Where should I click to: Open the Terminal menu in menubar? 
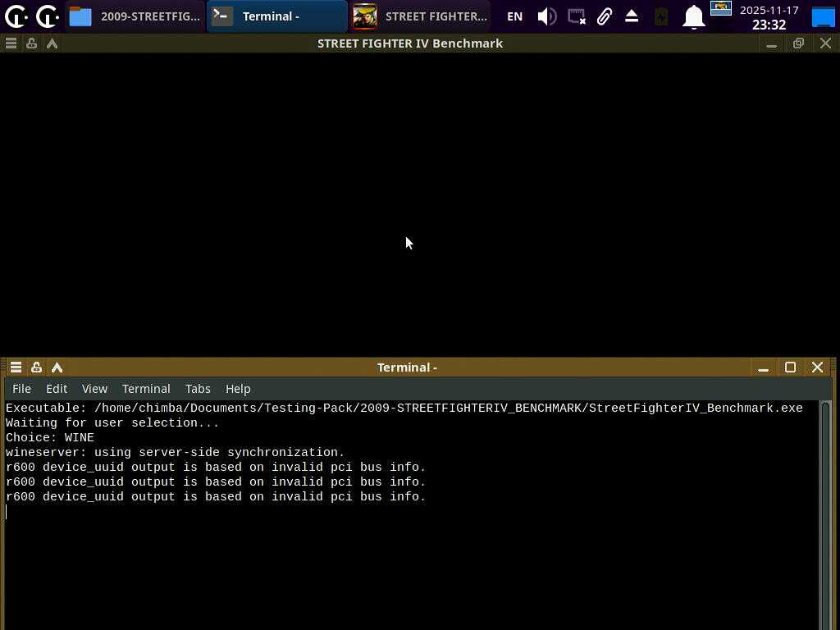coord(146,388)
